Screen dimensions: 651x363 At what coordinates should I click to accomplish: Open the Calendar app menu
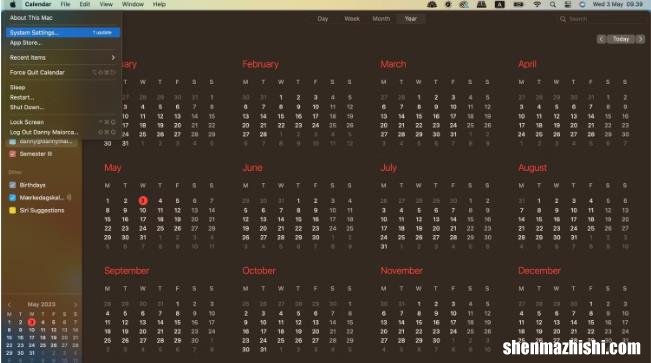(38, 4)
